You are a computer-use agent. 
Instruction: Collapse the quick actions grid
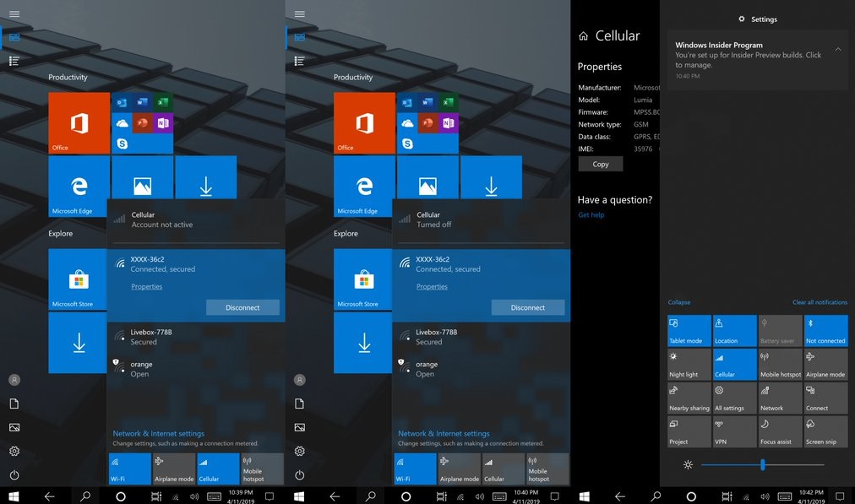(x=679, y=302)
